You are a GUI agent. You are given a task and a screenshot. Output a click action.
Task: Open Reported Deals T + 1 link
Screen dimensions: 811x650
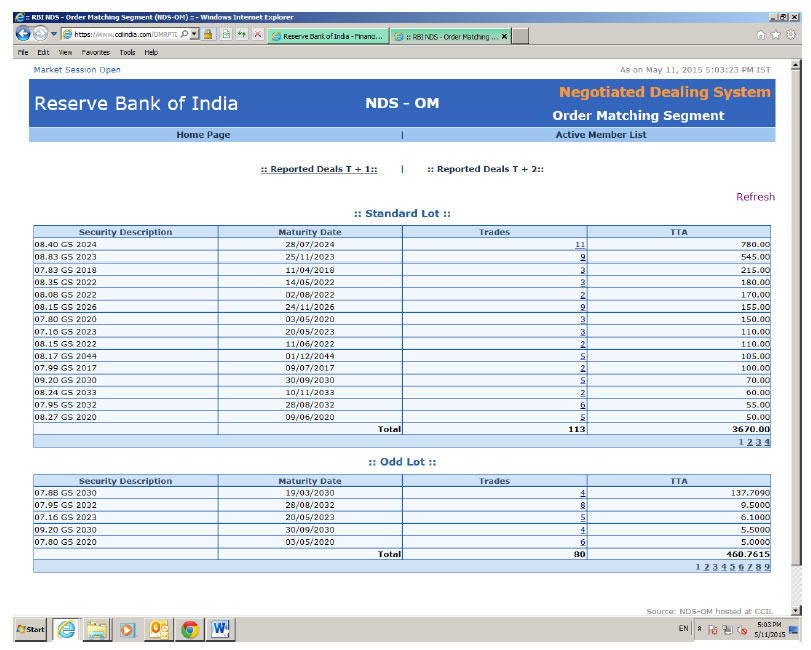coord(318,170)
